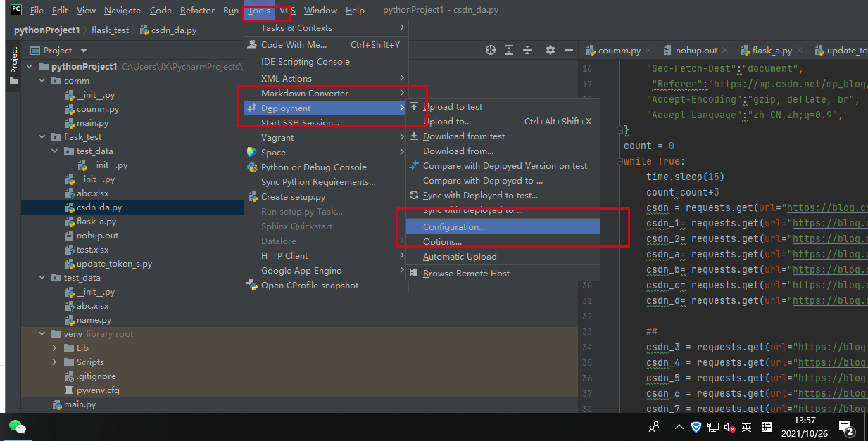Collapse the pythonProject1 root folder
Viewport: 868px width, 441px height.
click(x=30, y=66)
